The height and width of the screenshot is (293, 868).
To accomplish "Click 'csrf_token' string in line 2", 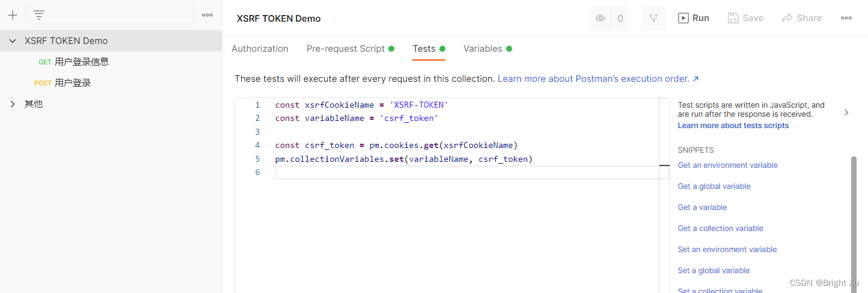I will (409, 119).
